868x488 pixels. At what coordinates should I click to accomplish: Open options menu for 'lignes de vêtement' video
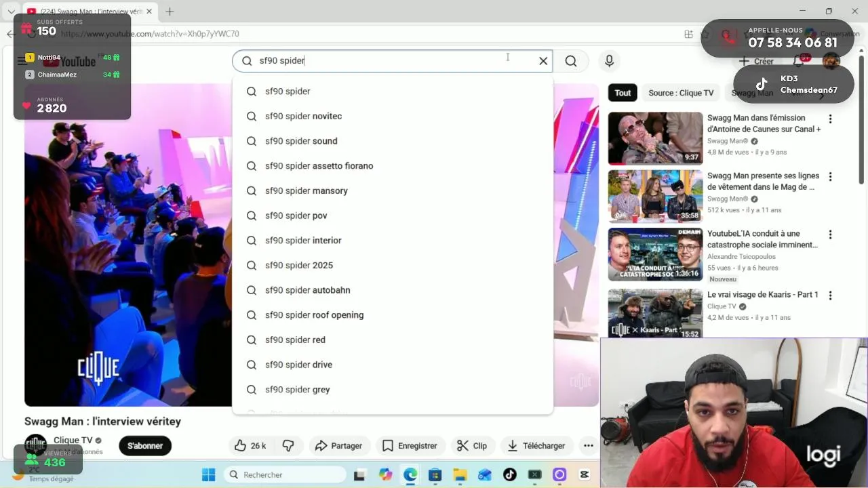click(830, 177)
